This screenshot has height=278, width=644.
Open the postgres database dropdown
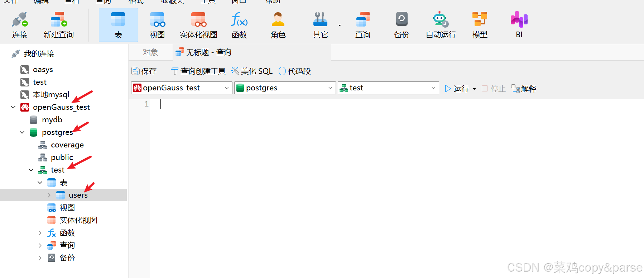click(x=285, y=88)
